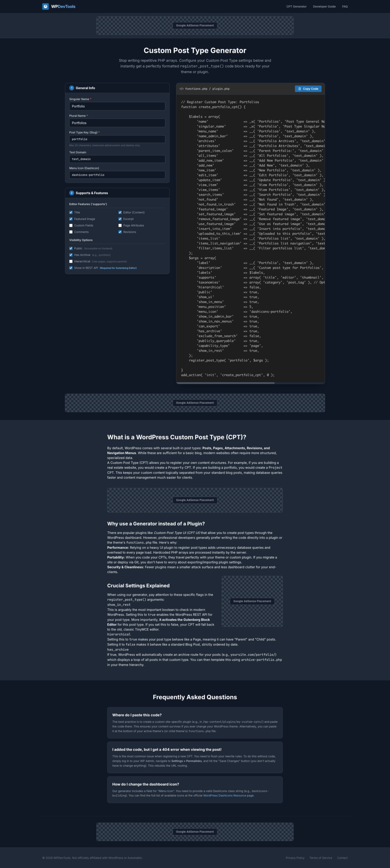Enable the Comments checkbox
This screenshot has height=868, width=390.
[71, 232]
